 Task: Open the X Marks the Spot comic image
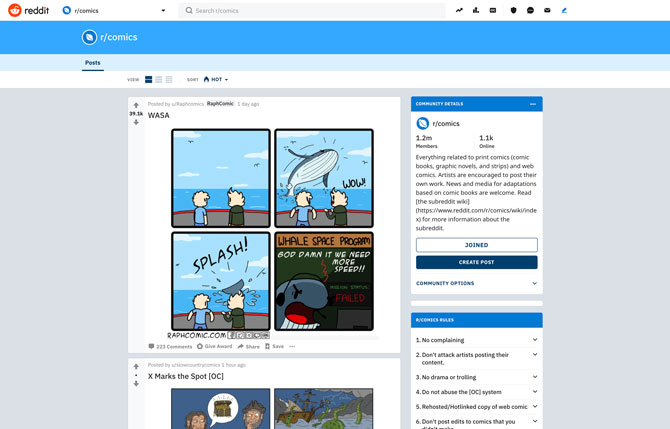pos(273,408)
